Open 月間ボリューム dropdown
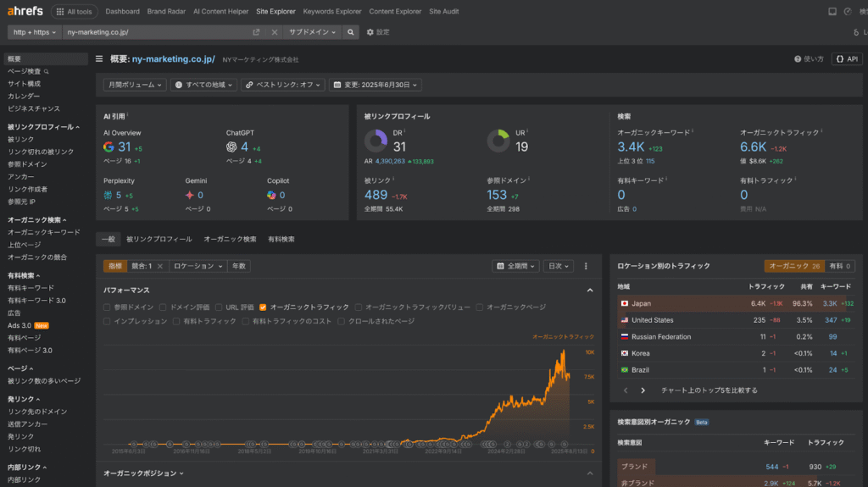Image resolution: width=868 pixels, height=487 pixels. click(x=135, y=85)
